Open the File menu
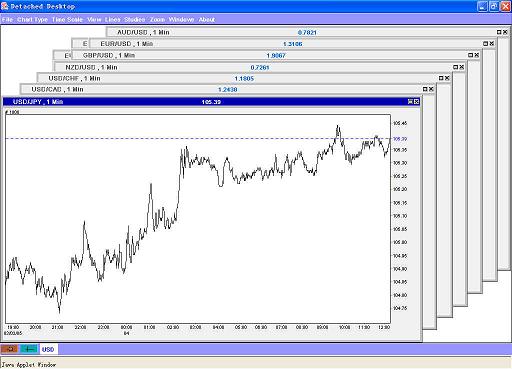 click(x=7, y=20)
